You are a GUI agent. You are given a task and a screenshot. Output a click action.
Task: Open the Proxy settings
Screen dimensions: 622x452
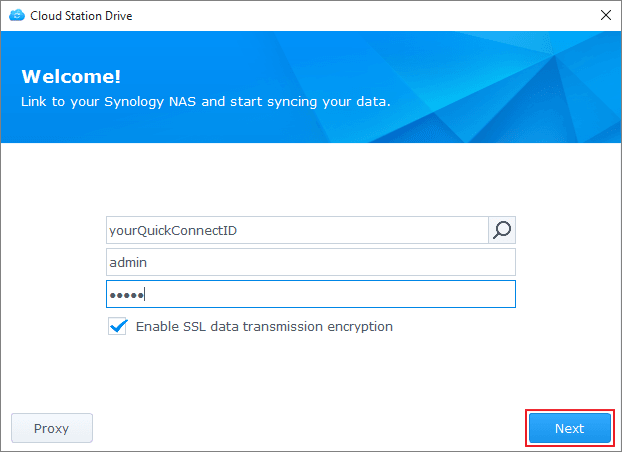[x=51, y=428]
